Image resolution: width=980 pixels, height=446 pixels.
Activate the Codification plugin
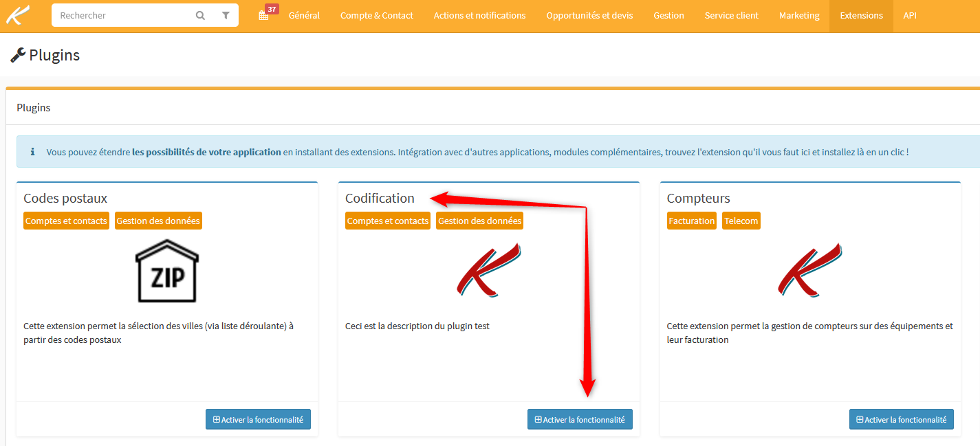tap(580, 419)
